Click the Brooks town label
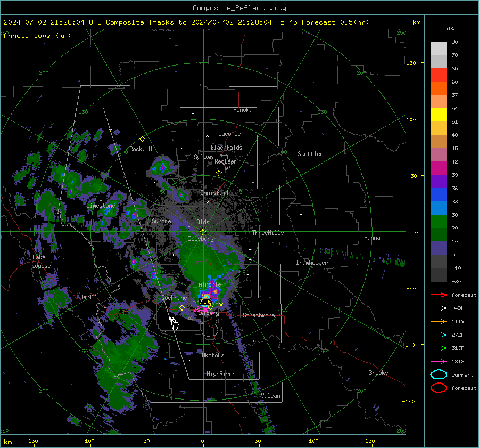479x448 pixels. point(378,373)
